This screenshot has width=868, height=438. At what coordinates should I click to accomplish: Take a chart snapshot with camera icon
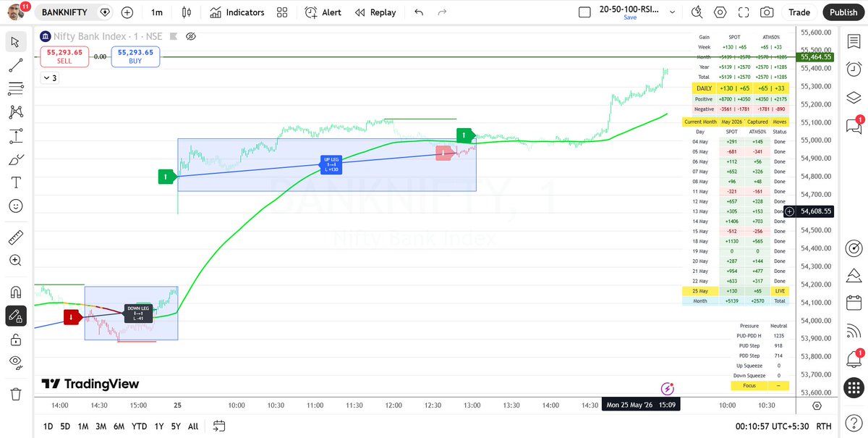(x=767, y=12)
